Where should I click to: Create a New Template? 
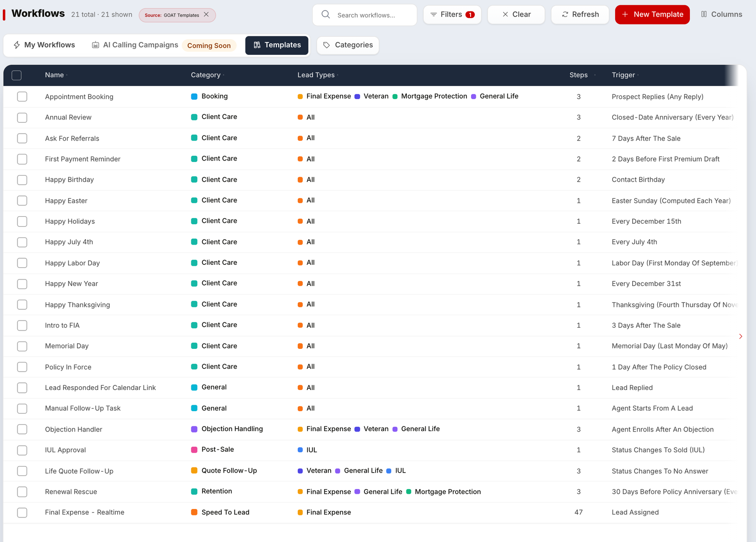coord(652,15)
